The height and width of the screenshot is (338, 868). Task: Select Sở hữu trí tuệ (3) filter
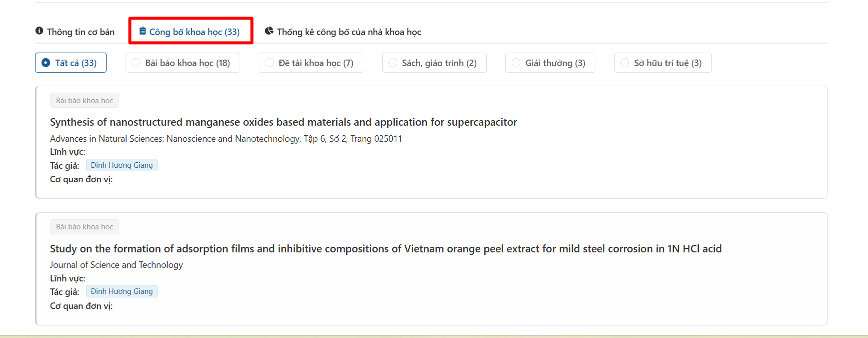coord(625,63)
